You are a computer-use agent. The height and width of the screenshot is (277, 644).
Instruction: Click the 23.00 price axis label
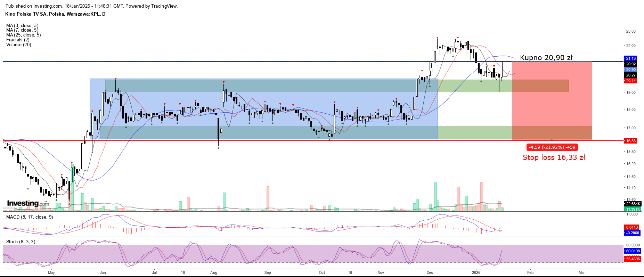coord(631,31)
